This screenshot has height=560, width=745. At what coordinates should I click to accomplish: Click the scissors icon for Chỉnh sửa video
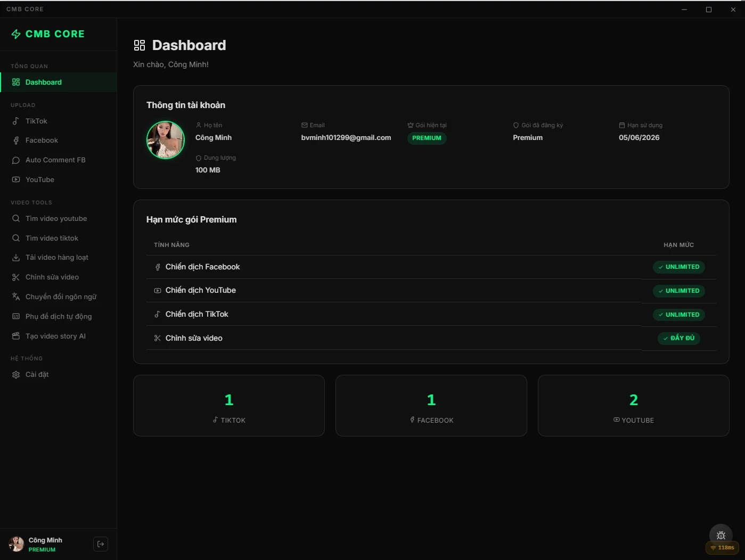tap(16, 277)
